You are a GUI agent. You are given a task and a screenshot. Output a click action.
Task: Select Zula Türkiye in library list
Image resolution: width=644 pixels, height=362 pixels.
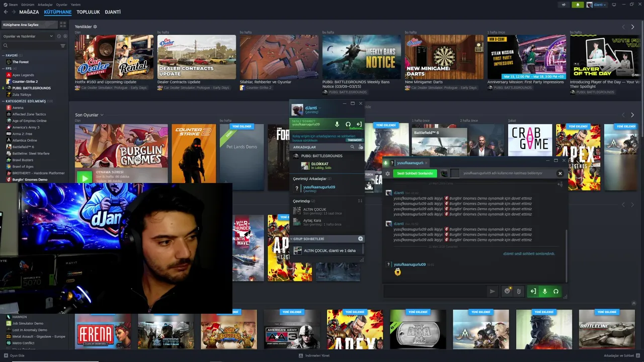(x=22, y=95)
